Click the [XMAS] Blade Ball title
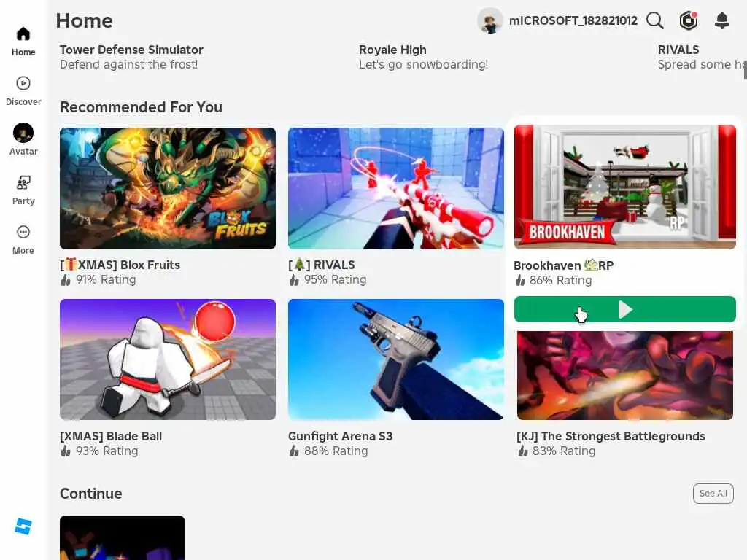Viewport: 747px width, 560px height. (111, 436)
